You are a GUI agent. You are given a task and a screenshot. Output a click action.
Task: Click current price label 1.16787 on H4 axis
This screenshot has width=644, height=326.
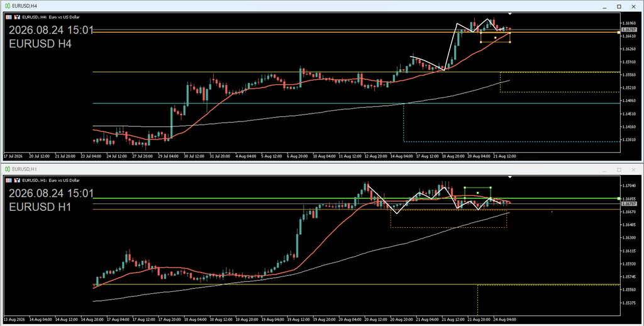tap(629, 30)
